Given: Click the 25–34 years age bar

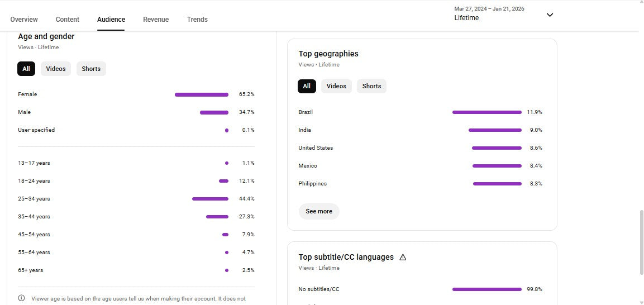Looking at the screenshot, I should pyautogui.click(x=210, y=199).
